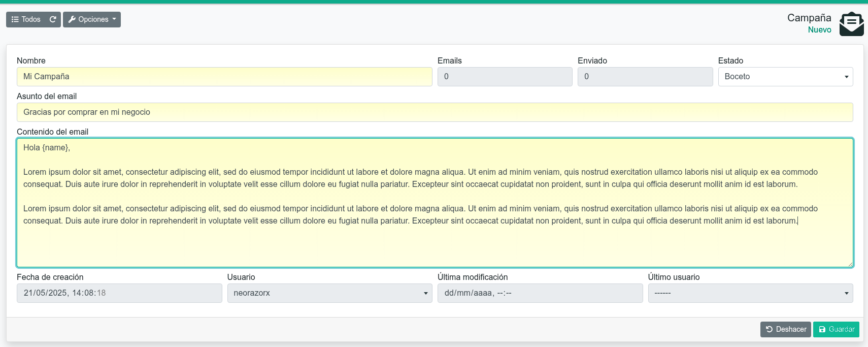The height and width of the screenshot is (347, 868).
Task: Click the Todos list button
Action: coord(26,19)
